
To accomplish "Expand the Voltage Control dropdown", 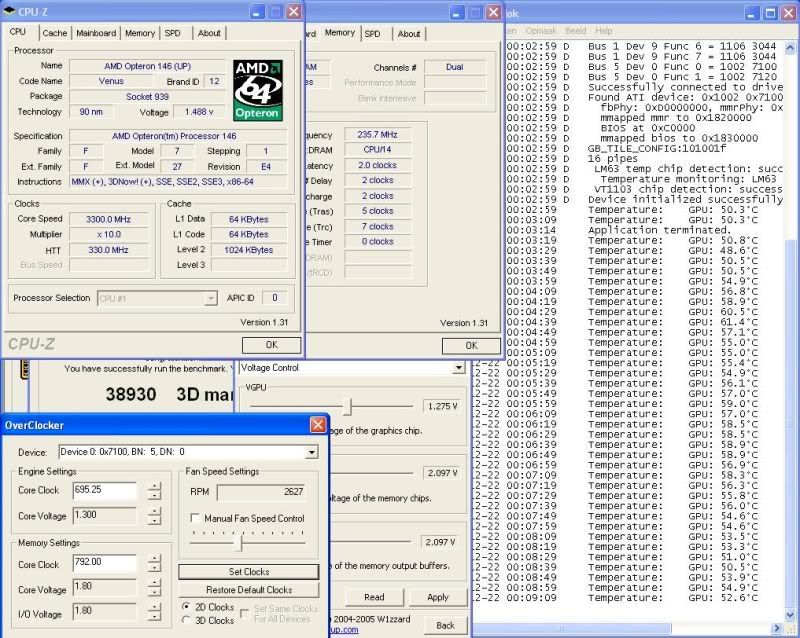I will (458, 367).
